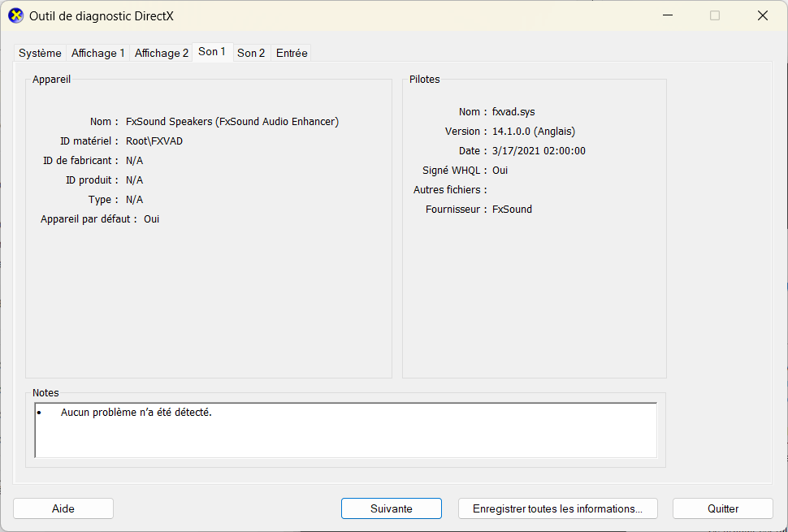Select the Son 1 tab
Screen dimensions: 788x532
(212, 52)
